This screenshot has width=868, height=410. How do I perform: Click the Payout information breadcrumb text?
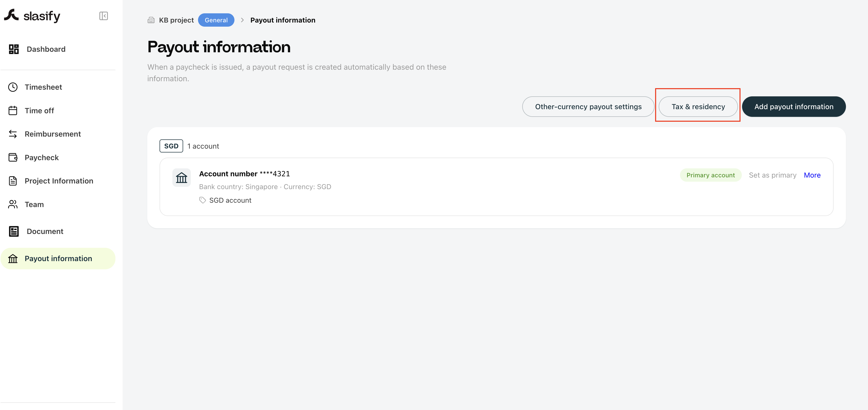pyautogui.click(x=283, y=20)
